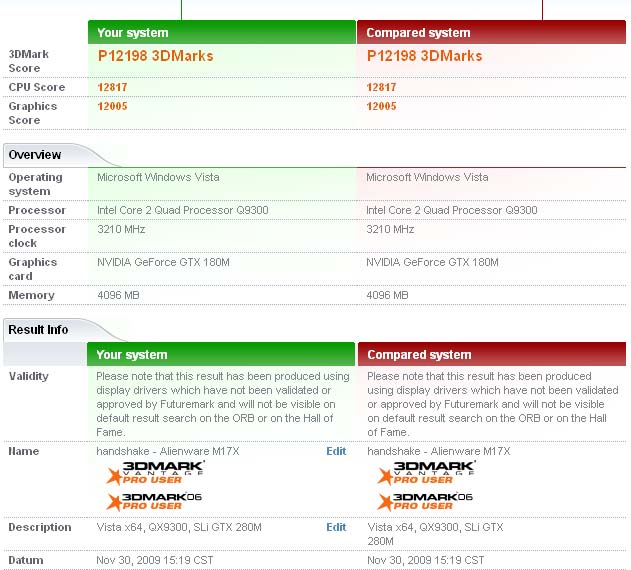Click 'Operating system' row label

35,184
